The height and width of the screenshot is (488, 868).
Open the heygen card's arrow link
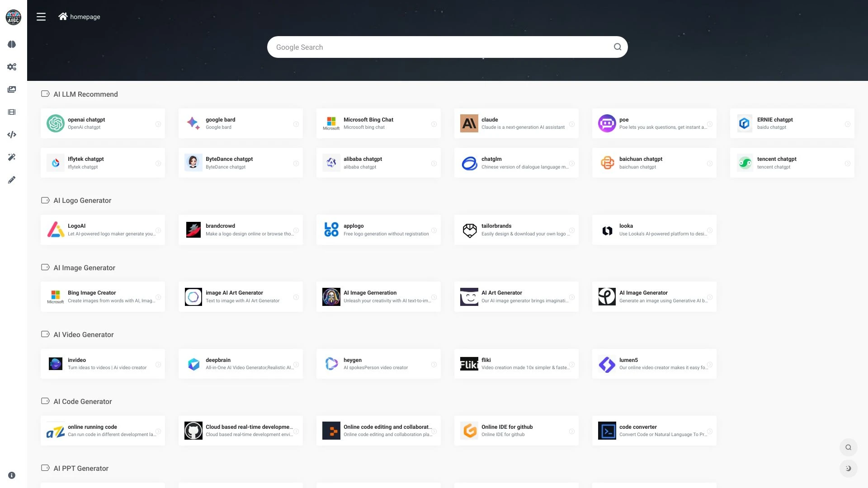coord(434,364)
